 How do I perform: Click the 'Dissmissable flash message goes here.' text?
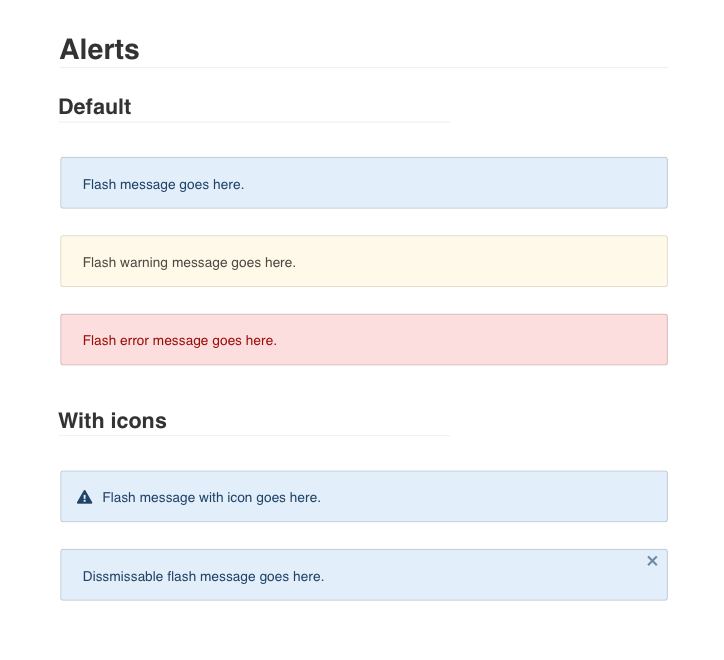pos(203,576)
